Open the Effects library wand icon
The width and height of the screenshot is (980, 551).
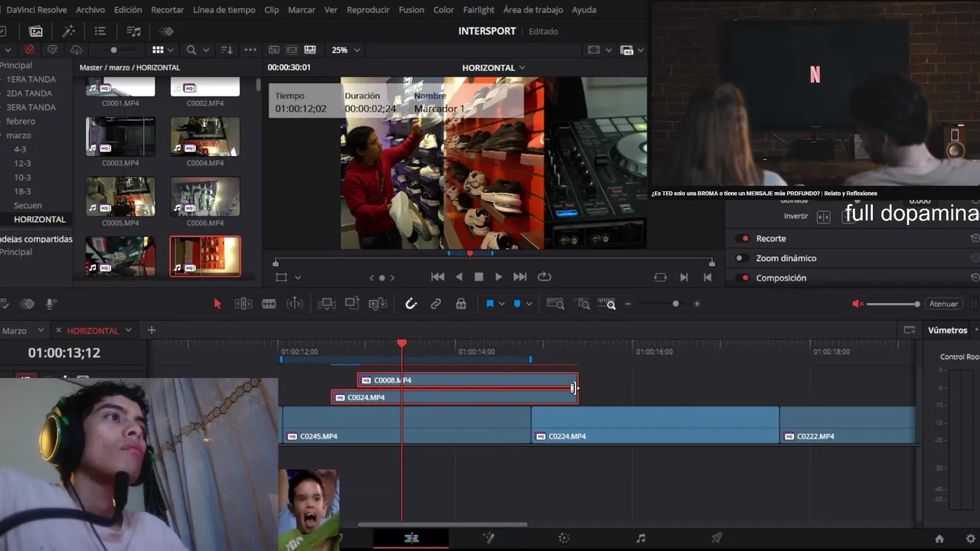click(68, 31)
